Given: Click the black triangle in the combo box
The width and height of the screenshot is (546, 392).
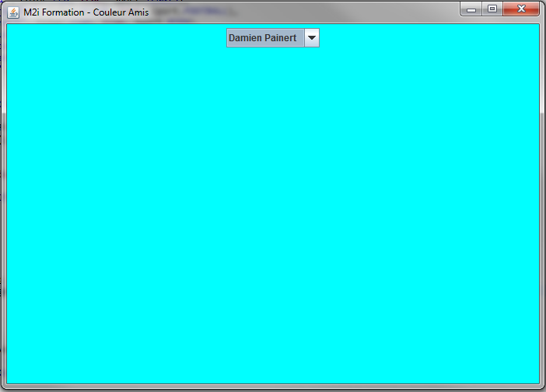Looking at the screenshot, I should pos(311,38).
